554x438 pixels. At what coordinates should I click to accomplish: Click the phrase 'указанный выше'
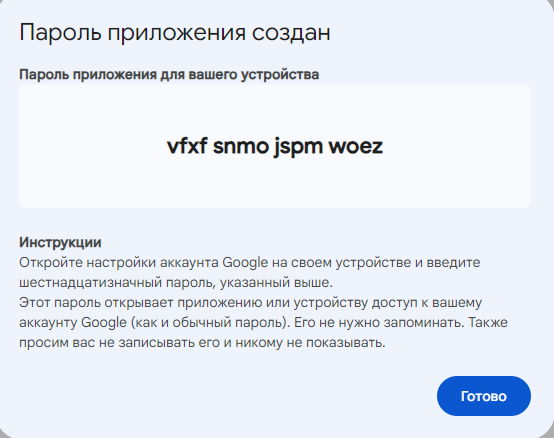coord(276,283)
